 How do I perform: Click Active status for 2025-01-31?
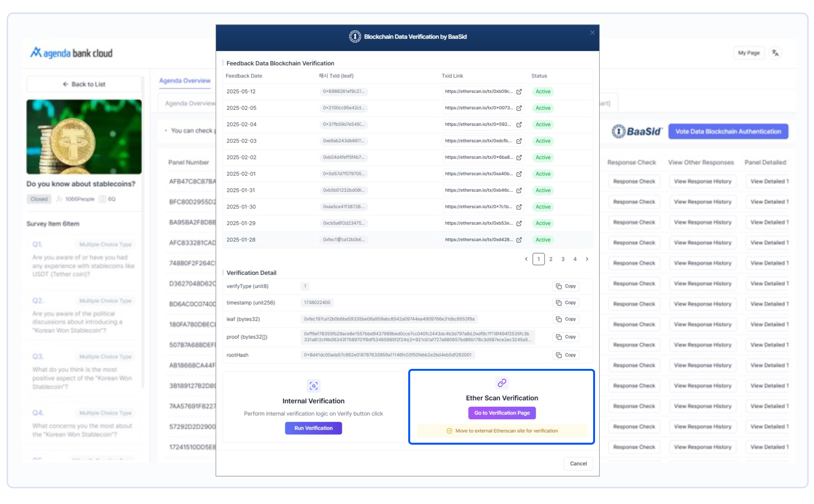(x=543, y=190)
